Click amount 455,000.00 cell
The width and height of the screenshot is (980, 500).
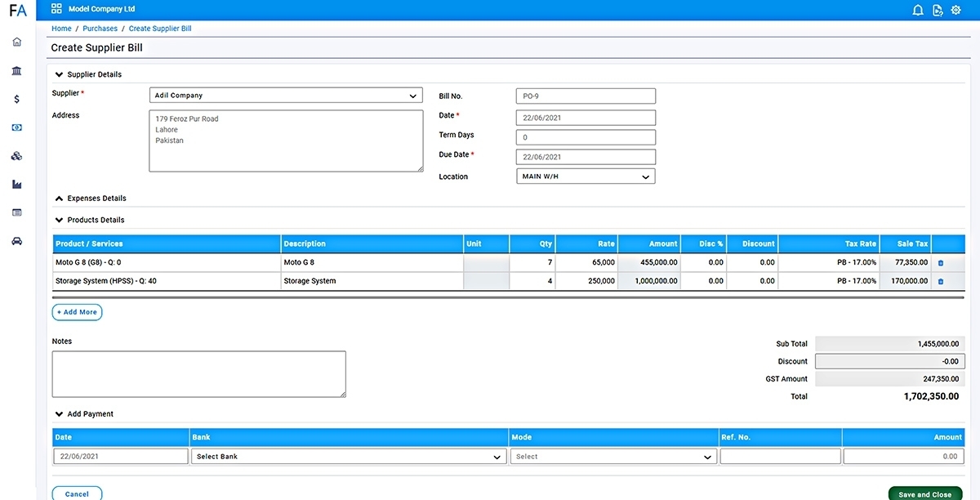(649, 263)
